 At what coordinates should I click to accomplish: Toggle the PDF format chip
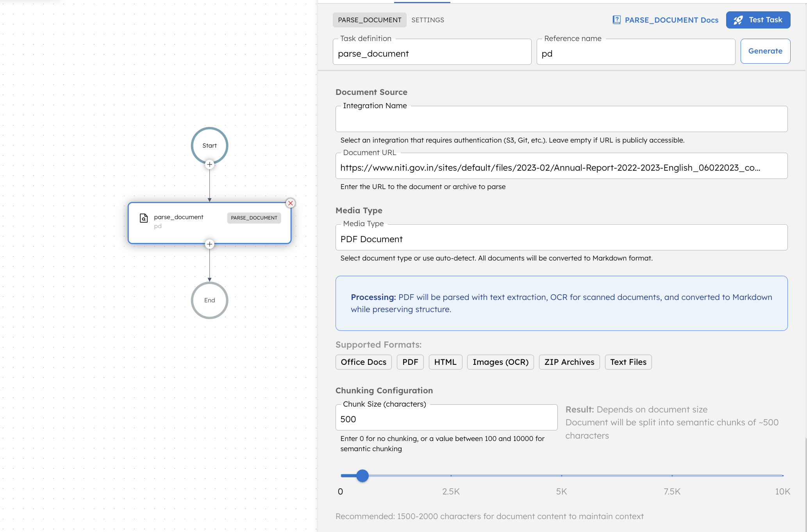click(x=410, y=362)
